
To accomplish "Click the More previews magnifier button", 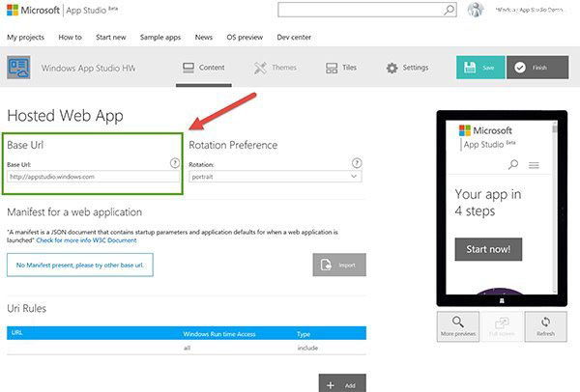I will coord(458,326).
